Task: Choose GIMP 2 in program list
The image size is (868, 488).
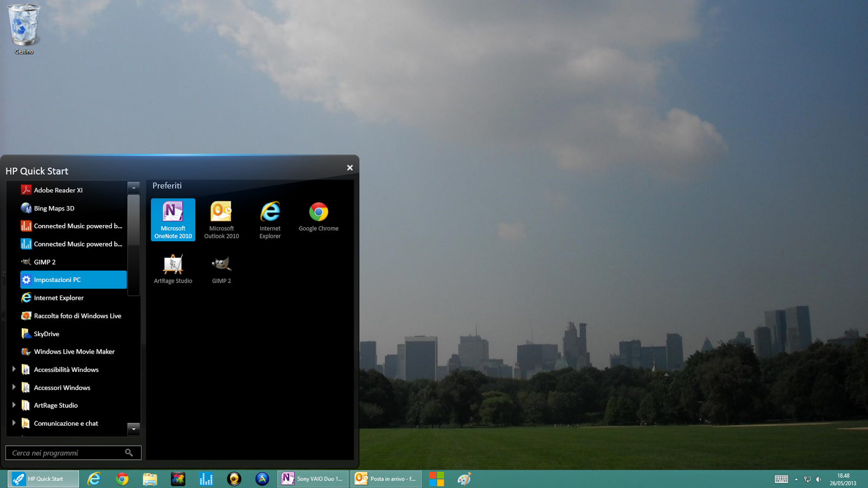Action: pyautogui.click(x=73, y=262)
